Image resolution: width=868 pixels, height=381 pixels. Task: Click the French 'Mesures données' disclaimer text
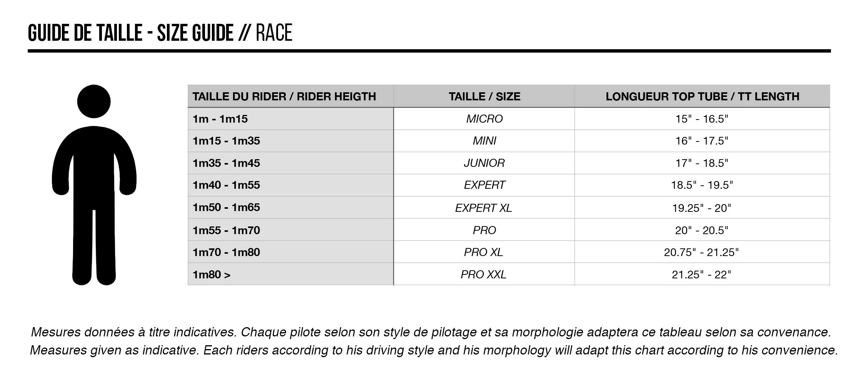431,332
